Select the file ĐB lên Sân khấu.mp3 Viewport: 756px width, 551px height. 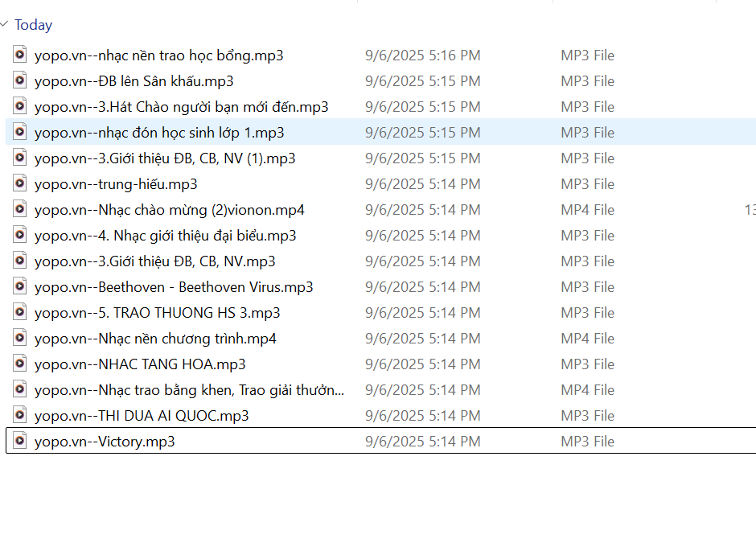[x=134, y=81]
